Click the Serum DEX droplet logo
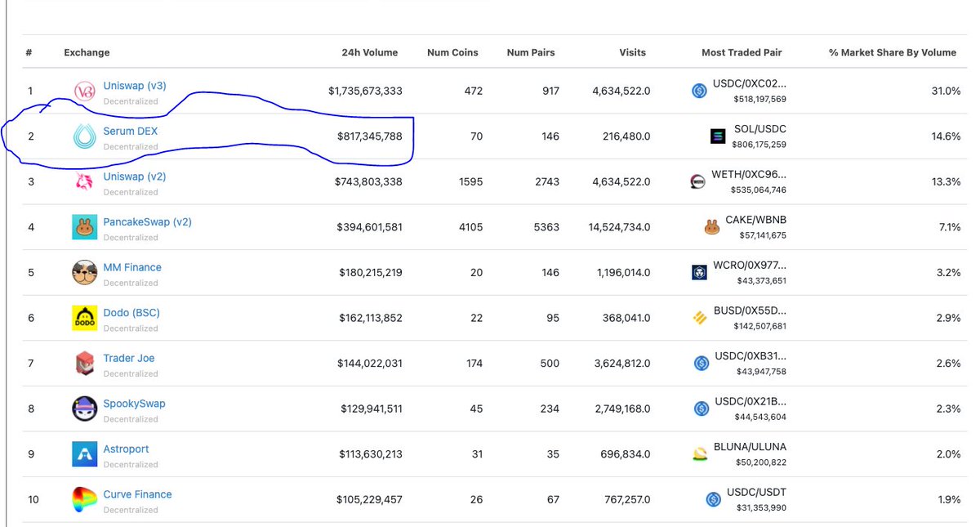The height and width of the screenshot is (527, 980). tap(85, 136)
